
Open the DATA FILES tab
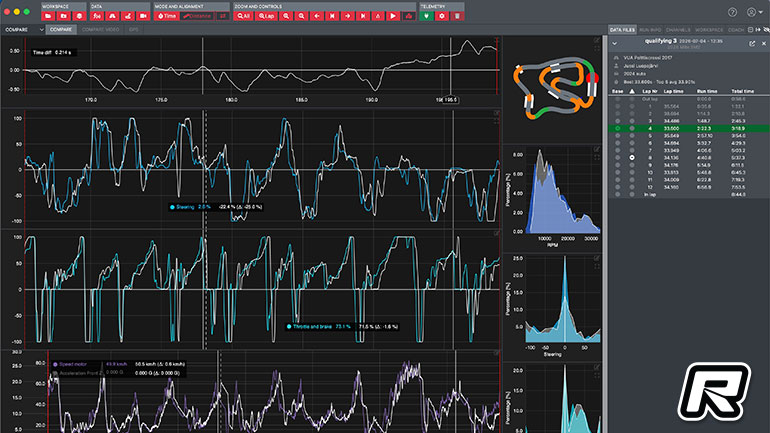pyautogui.click(x=622, y=29)
